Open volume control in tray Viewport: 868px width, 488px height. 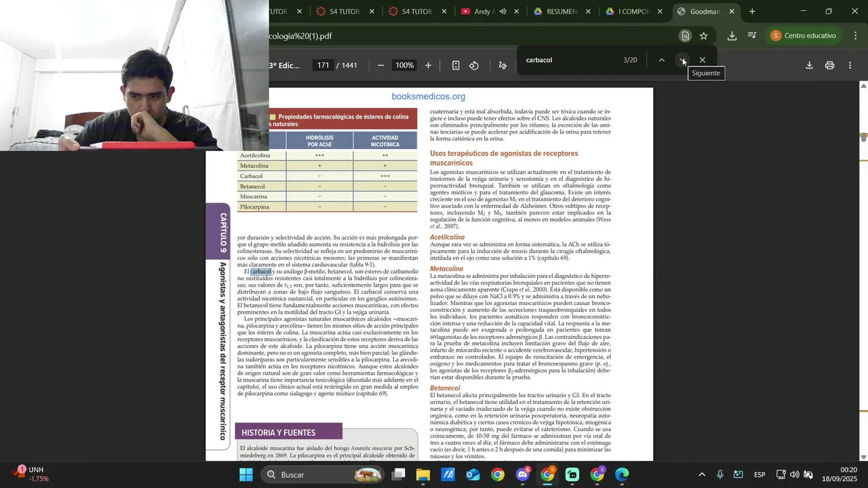[x=794, y=474]
